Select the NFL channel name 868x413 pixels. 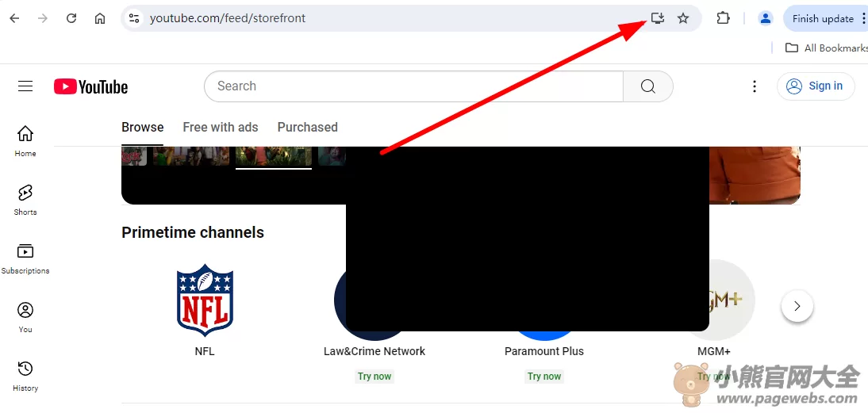tap(205, 351)
